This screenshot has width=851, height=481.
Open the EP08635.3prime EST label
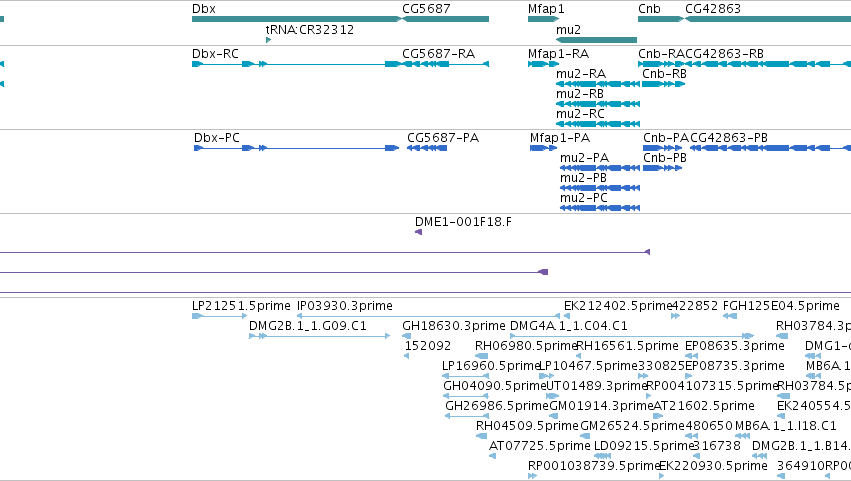(x=735, y=346)
